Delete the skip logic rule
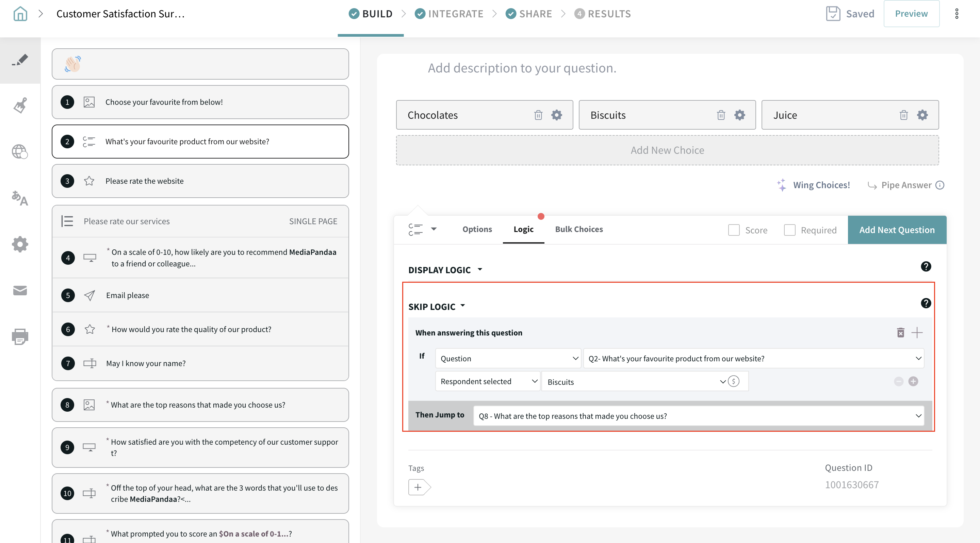980x543 pixels. point(900,333)
